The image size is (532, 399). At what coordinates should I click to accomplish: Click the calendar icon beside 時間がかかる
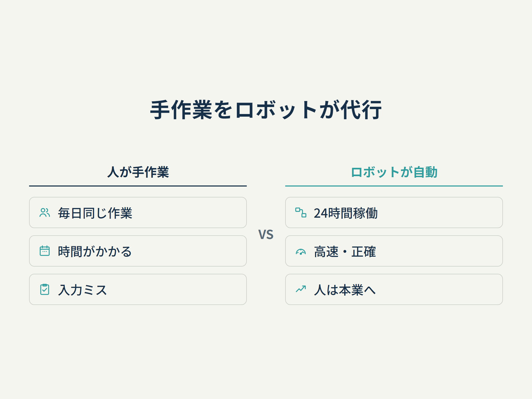(x=45, y=251)
